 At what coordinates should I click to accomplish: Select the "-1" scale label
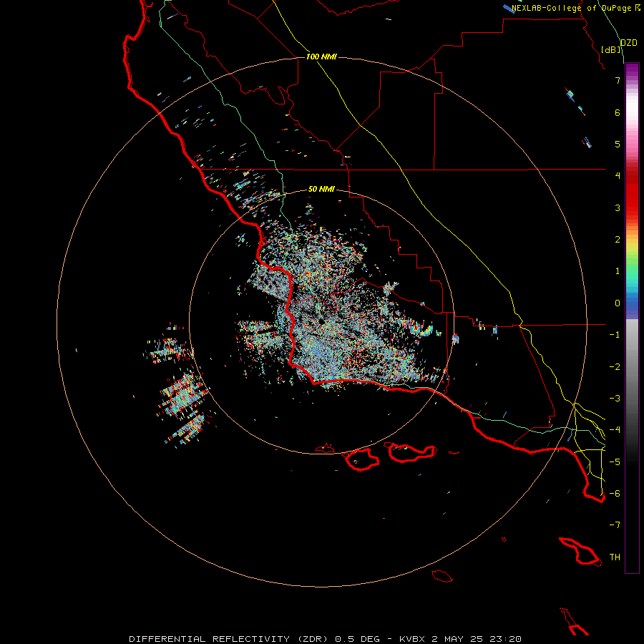(x=615, y=335)
